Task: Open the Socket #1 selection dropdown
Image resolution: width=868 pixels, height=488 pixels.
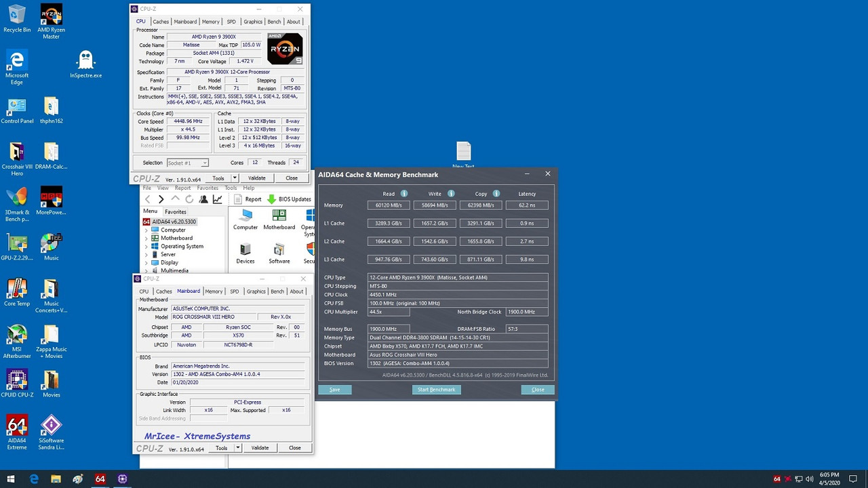Action: tap(188, 163)
